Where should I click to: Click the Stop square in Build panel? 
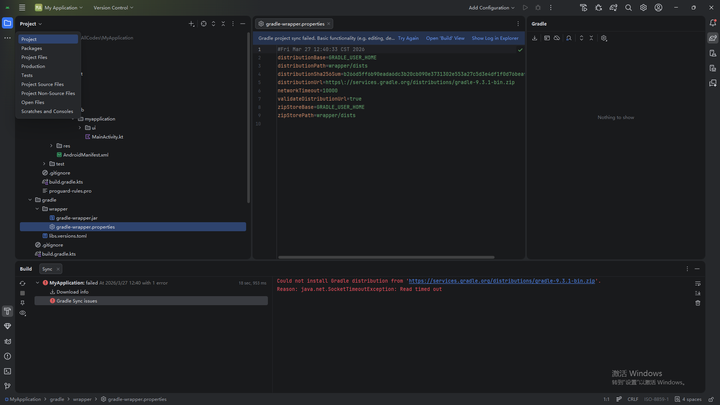[22, 293]
